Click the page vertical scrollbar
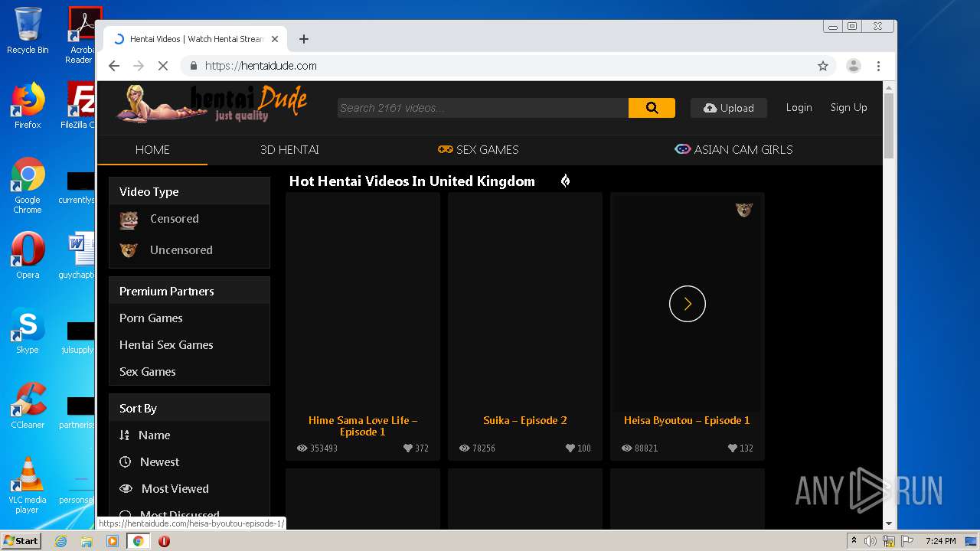 [x=889, y=126]
